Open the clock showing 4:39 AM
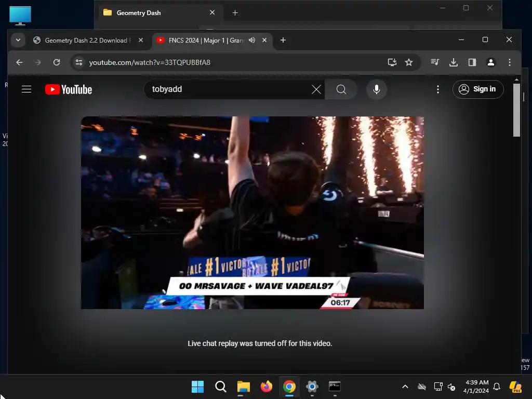The width and height of the screenshot is (532, 399). (476, 387)
